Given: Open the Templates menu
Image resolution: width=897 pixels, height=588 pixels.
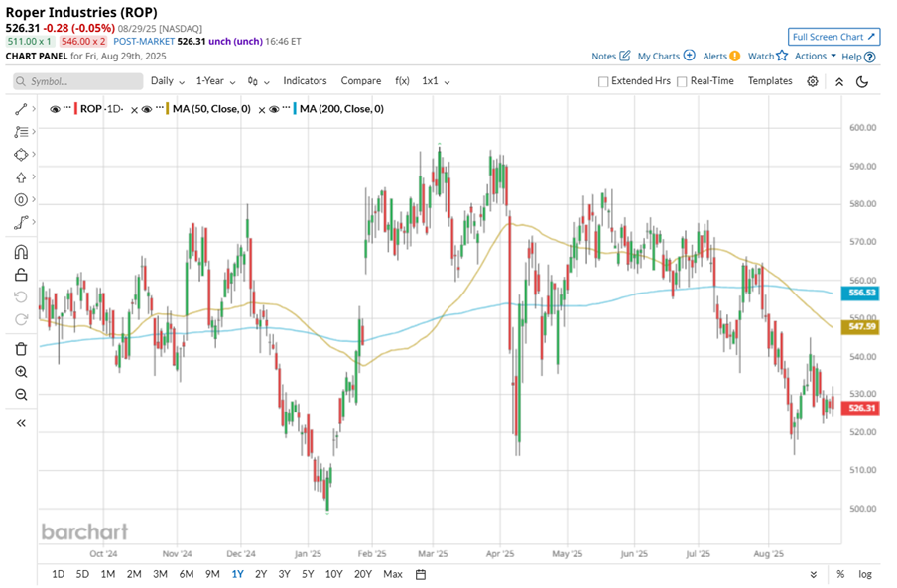Looking at the screenshot, I should pos(770,81).
